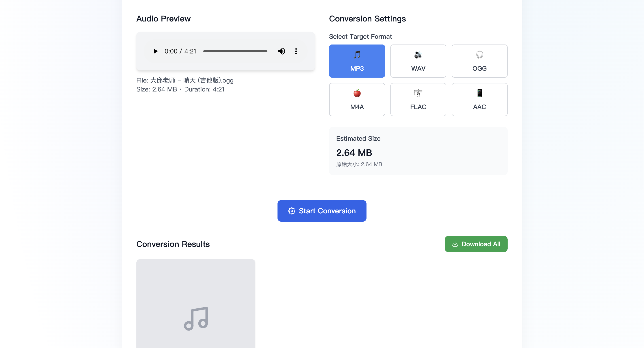Image resolution: width=644 pixels, height=348 pixels.
Task: Select FLAC as target format
Action: click(418, 99)
